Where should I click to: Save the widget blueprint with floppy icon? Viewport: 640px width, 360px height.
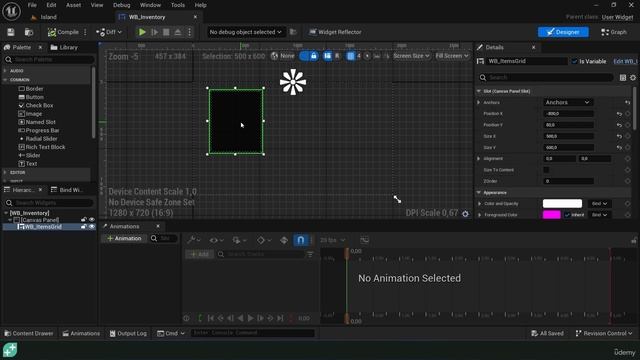11,32
